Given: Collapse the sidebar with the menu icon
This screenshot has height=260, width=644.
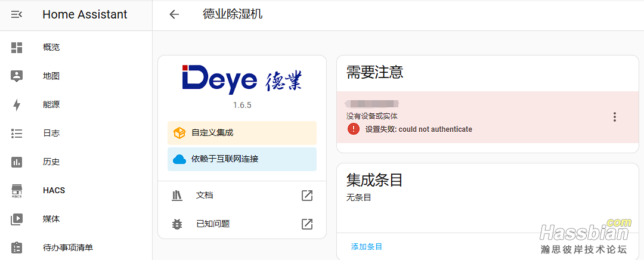Looking at the screenshot, I should click(17, 15).
